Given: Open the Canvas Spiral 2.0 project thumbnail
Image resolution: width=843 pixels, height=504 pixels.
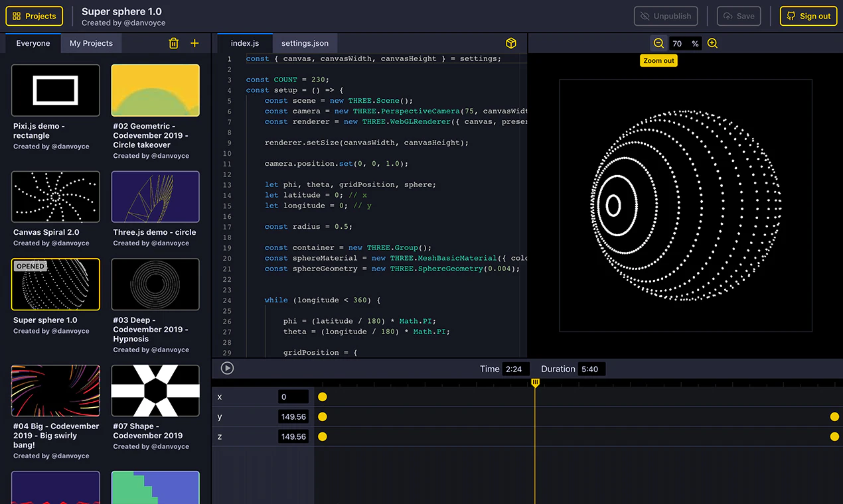Looking at the screenshot, I should [55, 196].
